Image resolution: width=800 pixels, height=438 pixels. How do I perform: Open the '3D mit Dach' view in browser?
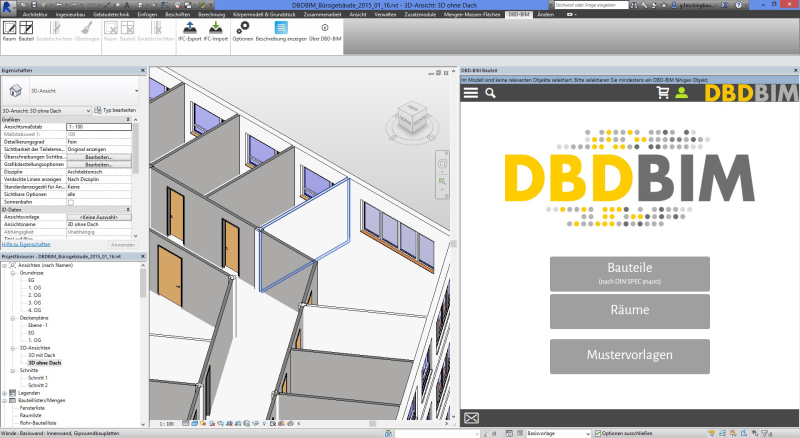(41, 355)
